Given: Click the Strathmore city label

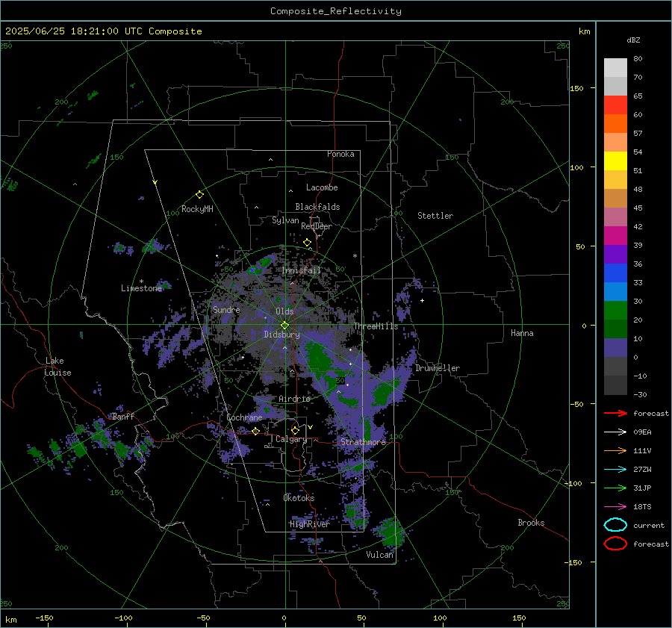Looking at the screenshot, I should tap(363, 442).
